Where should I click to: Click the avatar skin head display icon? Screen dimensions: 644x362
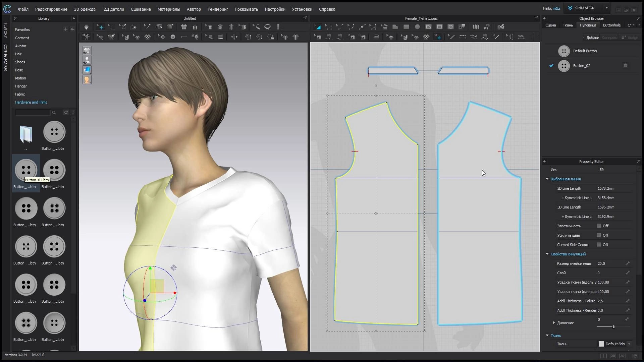point(87,80)
